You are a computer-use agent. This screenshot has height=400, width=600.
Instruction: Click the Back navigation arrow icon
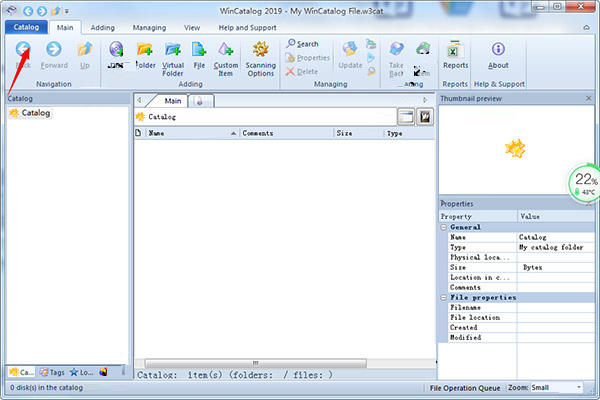[22, 48]
